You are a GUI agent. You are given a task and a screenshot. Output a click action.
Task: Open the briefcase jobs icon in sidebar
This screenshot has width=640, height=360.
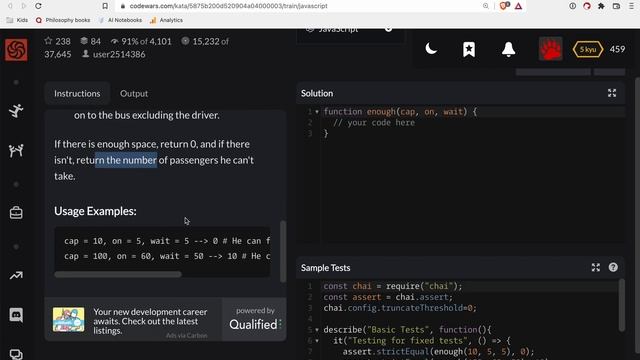tap(16, 213)
